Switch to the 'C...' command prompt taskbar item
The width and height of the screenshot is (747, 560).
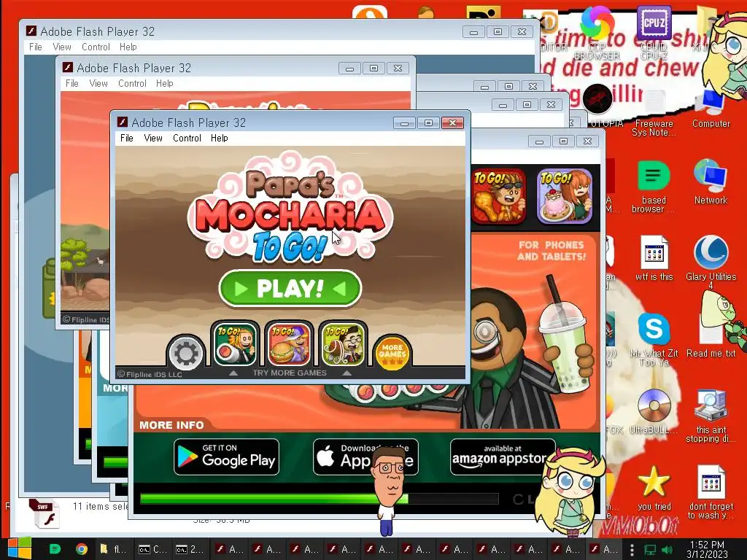coord(152,549)
